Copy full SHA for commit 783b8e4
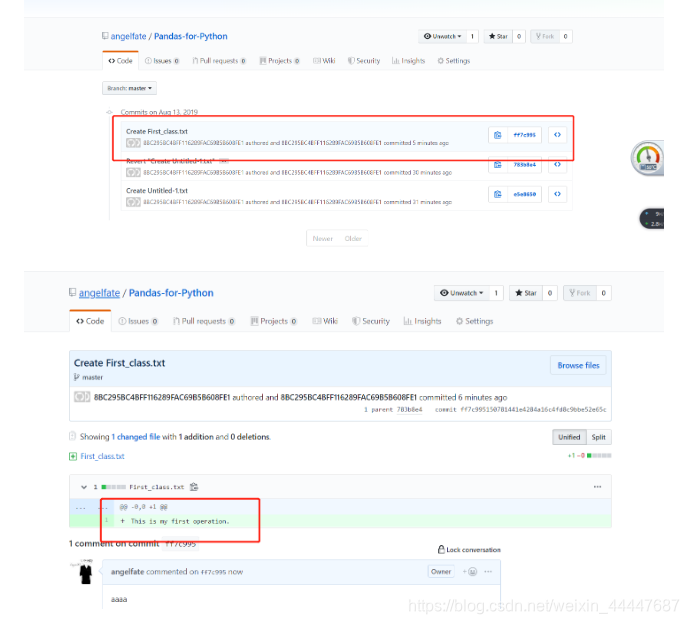Screen dimensions: 689x624 497,165
